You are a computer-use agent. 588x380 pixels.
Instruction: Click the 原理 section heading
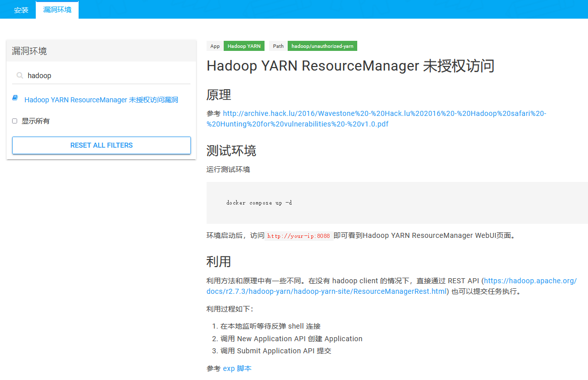(x=219, y=95)
